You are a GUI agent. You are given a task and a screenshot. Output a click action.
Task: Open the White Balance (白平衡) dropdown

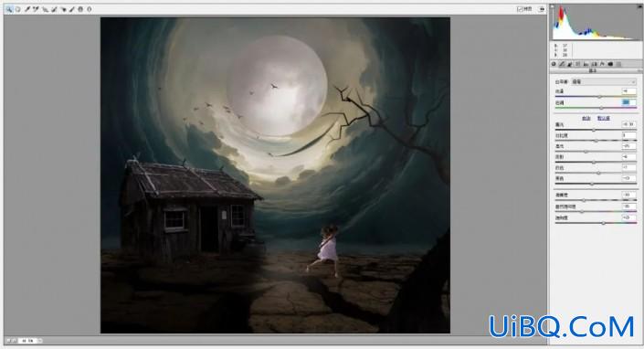(603, 81)
